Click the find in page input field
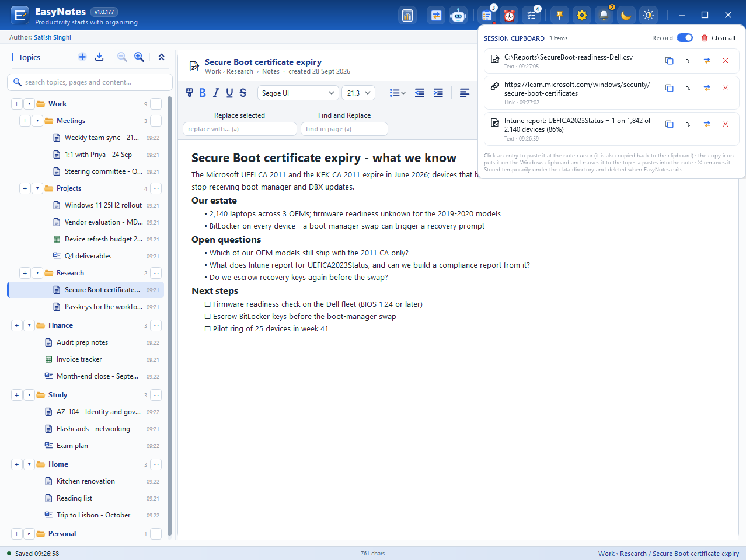Screen dimensions: 746x560 coord(344,129)
